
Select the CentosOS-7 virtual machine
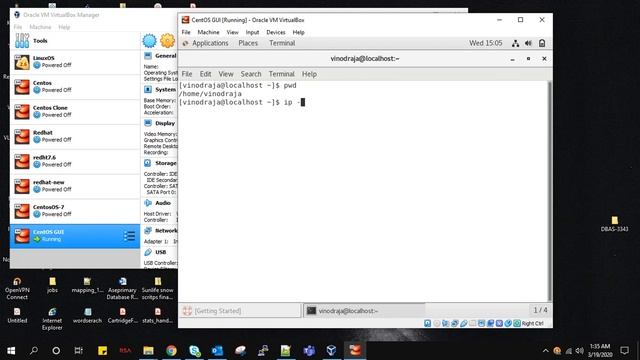tap(75, 211)
